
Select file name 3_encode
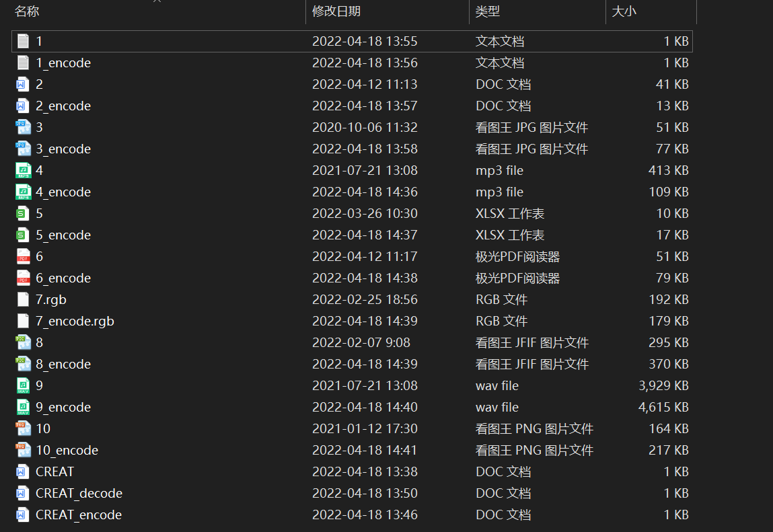click(63, 149)
